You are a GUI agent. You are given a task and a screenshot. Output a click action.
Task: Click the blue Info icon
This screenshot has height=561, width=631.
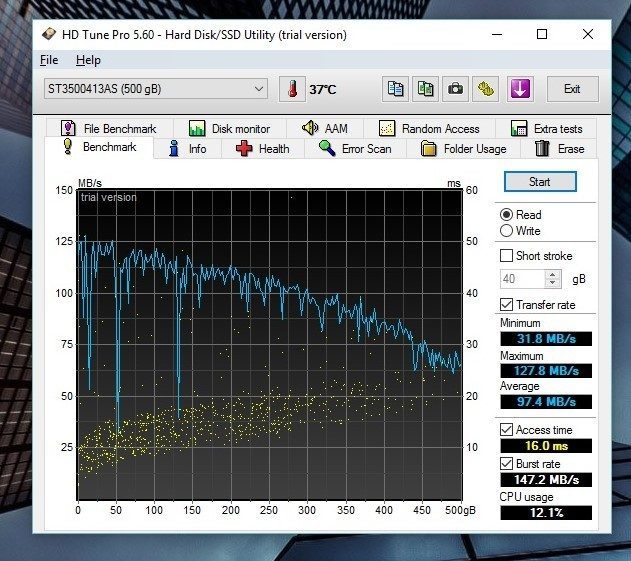pos(174,148)
